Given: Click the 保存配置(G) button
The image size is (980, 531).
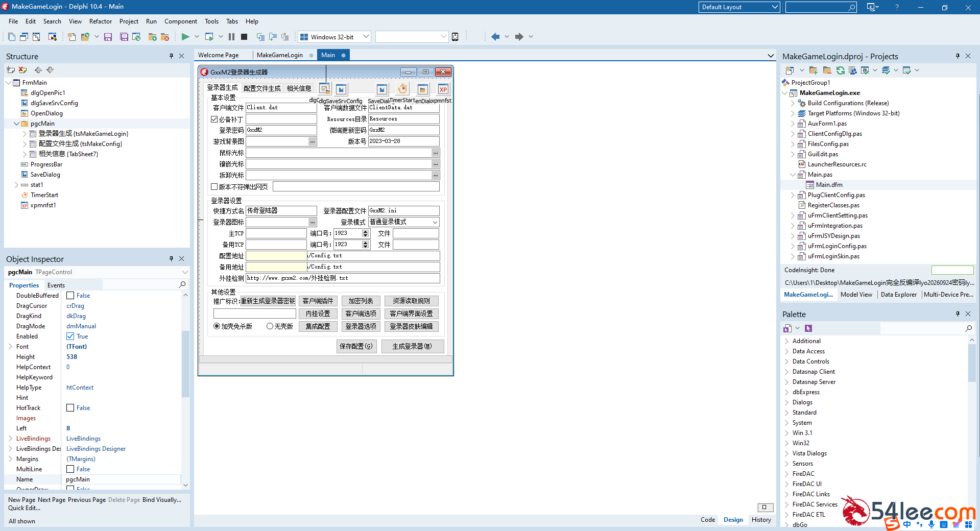Looking at the screenshot, I should (x=356, y=346).
